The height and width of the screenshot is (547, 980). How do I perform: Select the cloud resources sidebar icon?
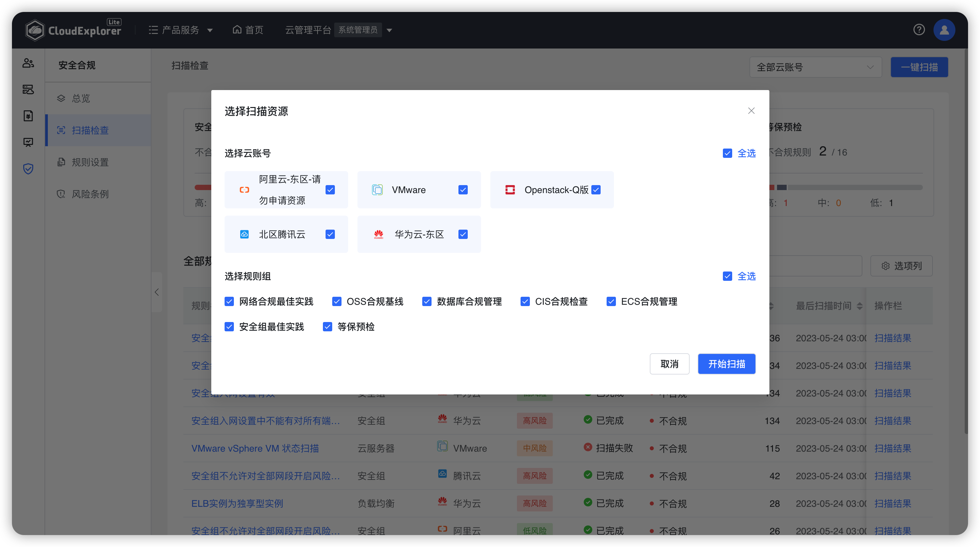pyautogui.click(x=28, y=89)
